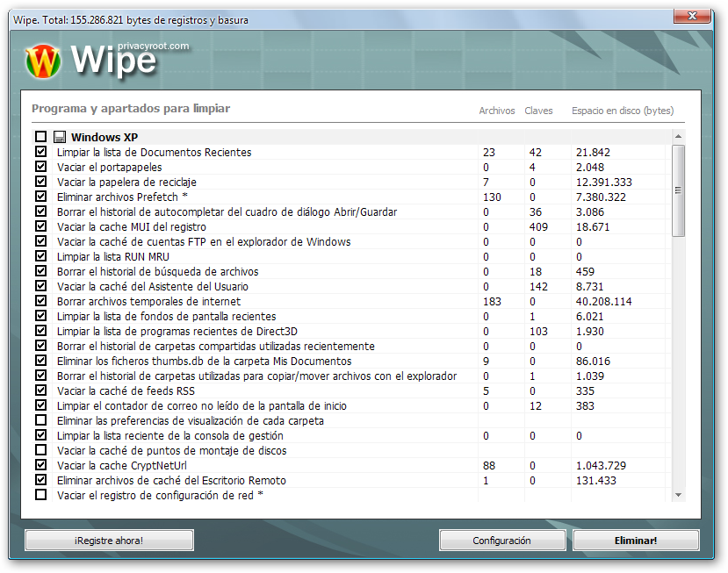Click the Windows XP disk icon
This screenshot has height=573, width=728.
(x=60, y=137)
